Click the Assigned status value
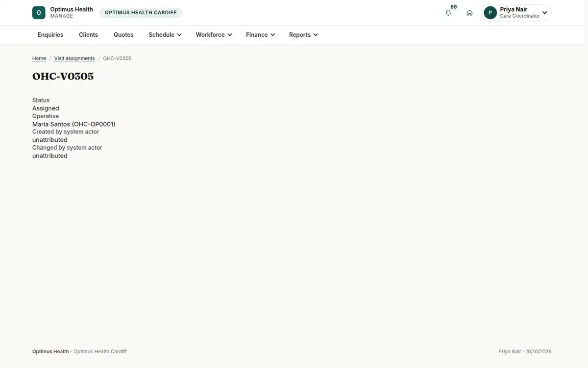The height and width of the screenshot is (368, 588). (46, 108)
